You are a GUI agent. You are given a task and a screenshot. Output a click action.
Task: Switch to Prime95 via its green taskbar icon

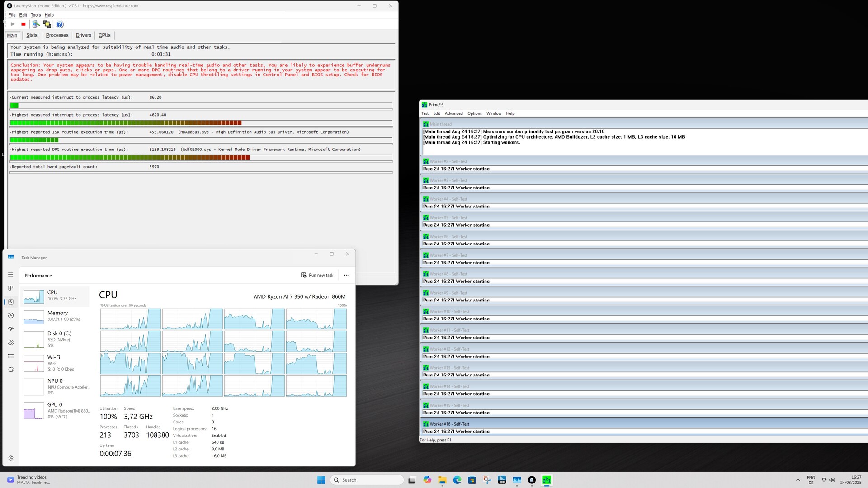(x=547, y=480)
